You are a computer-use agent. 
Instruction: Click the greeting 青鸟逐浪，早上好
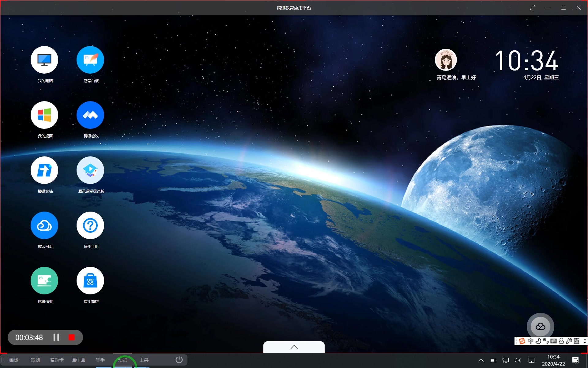tap(456, 78)
